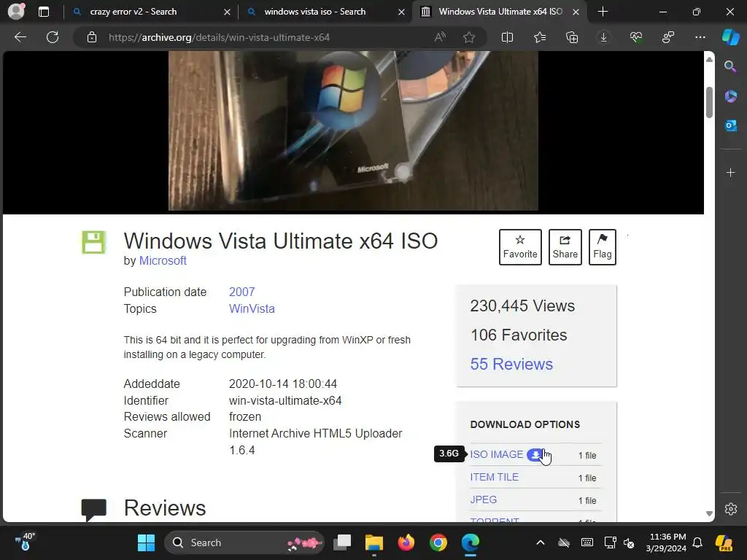Click the Windows Vista disc preview image

[353, 131]
